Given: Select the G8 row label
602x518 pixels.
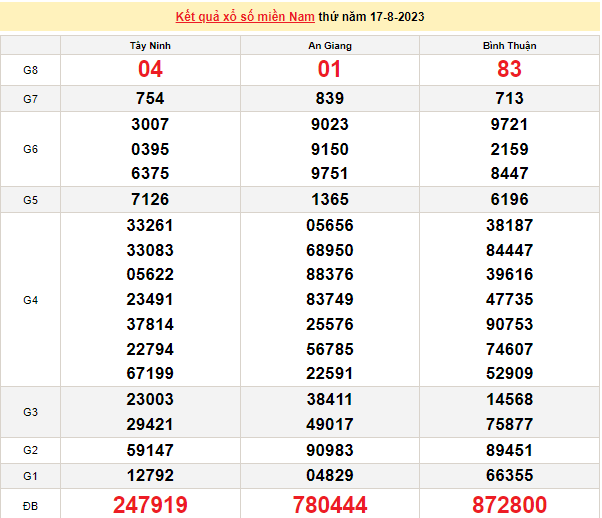Looking at the screenshot, I should click(30, 70).
